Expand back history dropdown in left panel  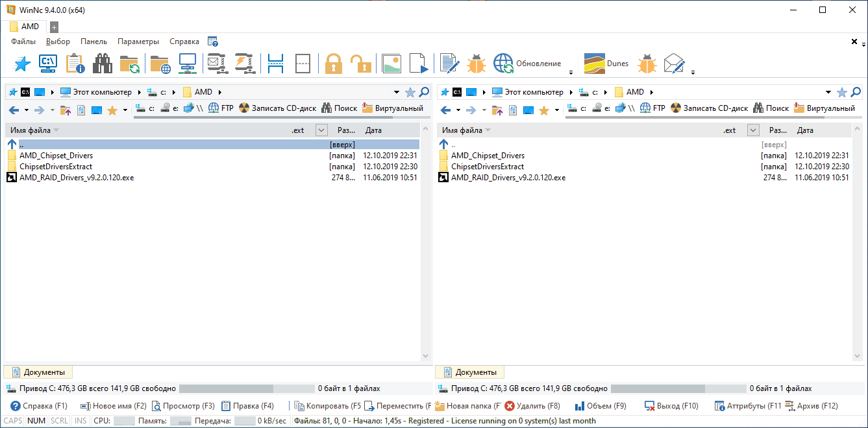[26, 110]
